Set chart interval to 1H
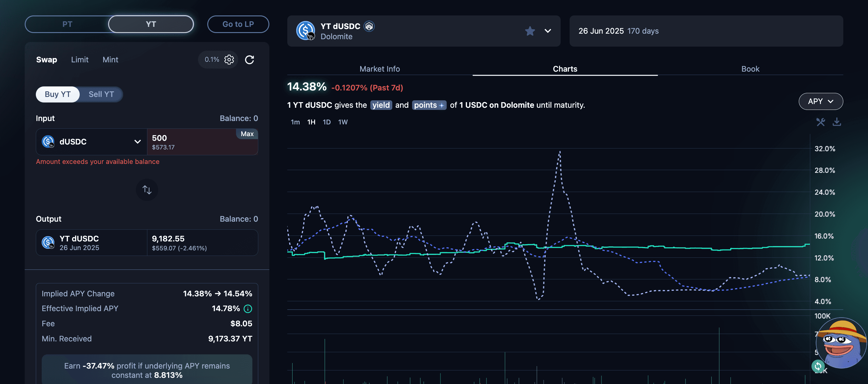This screenshot has width=868, height=384. [x=311, y=122]
